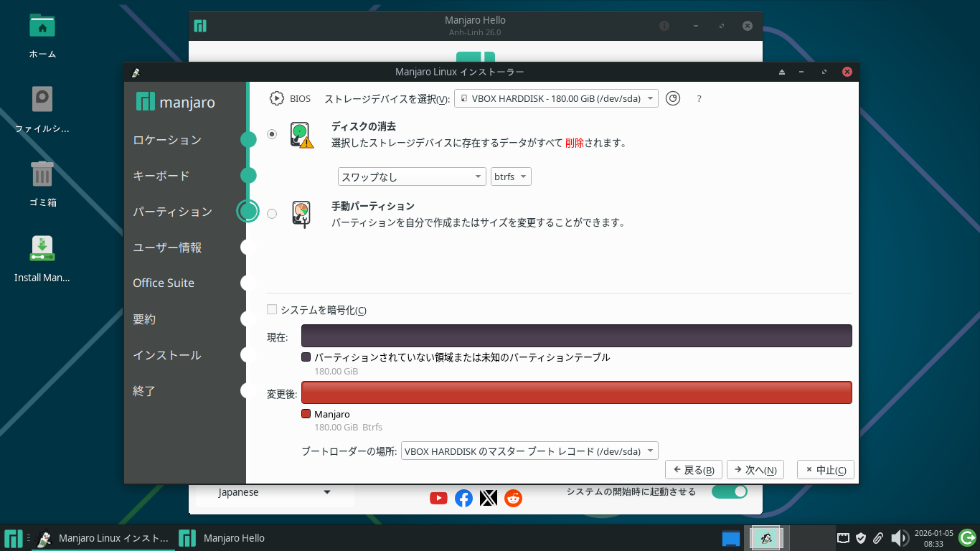Screen dimensions: 980x551
Task: Click the unpartitioned-space legend color square
Action: pyautogui.click(x=306, y=357)
